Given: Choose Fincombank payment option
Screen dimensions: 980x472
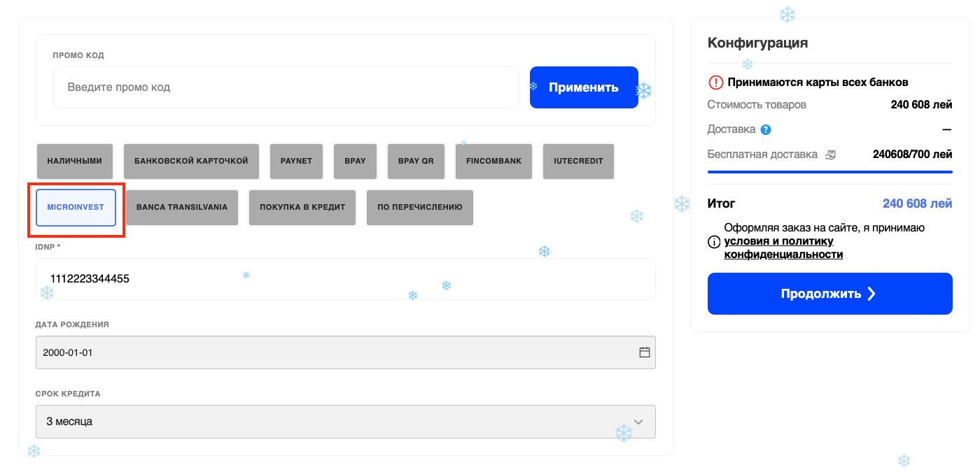Looking at the screenshot, I should coord(493,161).
